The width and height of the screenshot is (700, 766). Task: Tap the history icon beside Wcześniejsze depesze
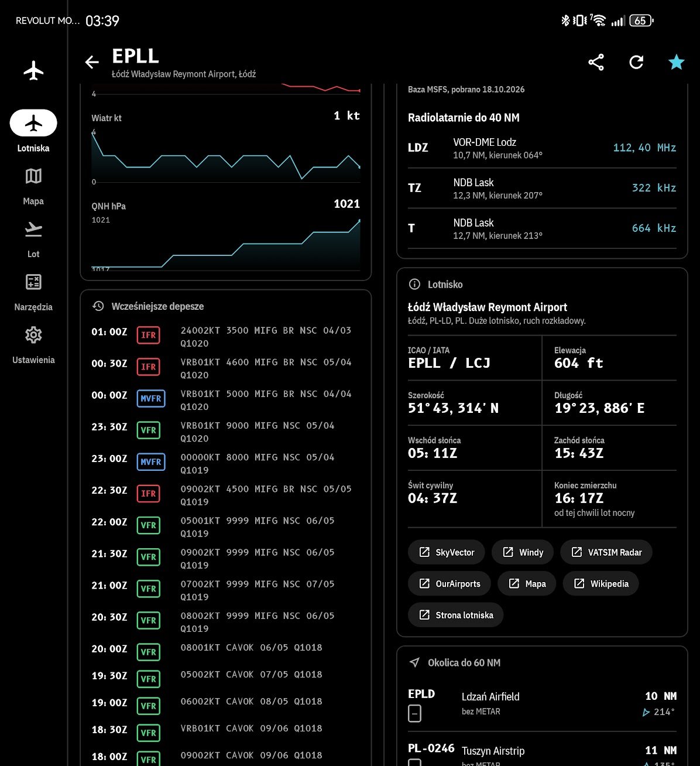tap(98, 306)
